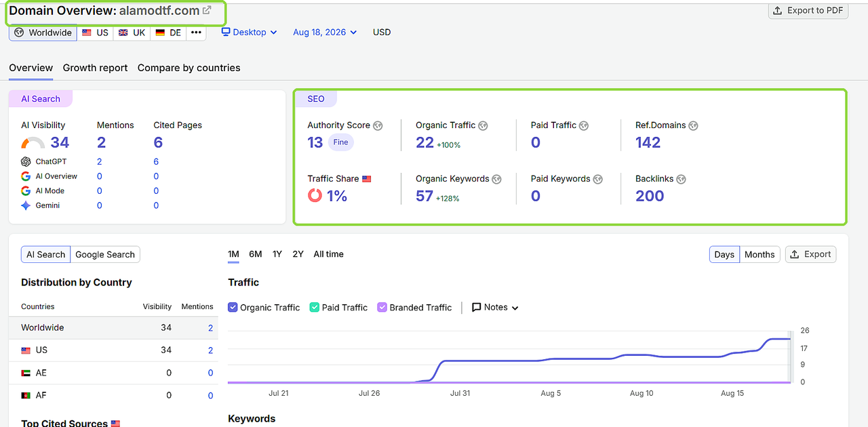Click the Ref.Domains info globe icon
Screen dimensions: 868x427
coord(693,125)
